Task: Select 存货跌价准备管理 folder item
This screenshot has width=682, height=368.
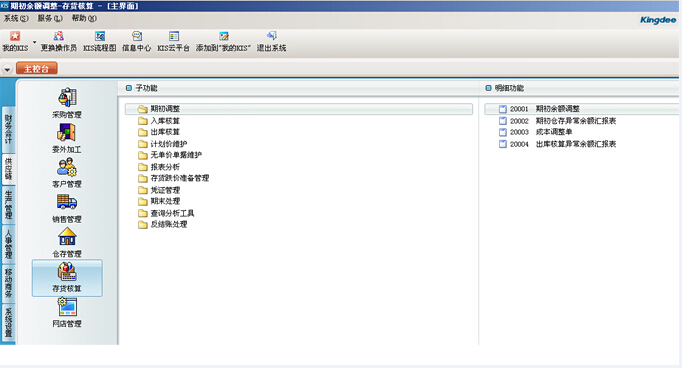Action: pyautogui.click(x=174, y=178)
